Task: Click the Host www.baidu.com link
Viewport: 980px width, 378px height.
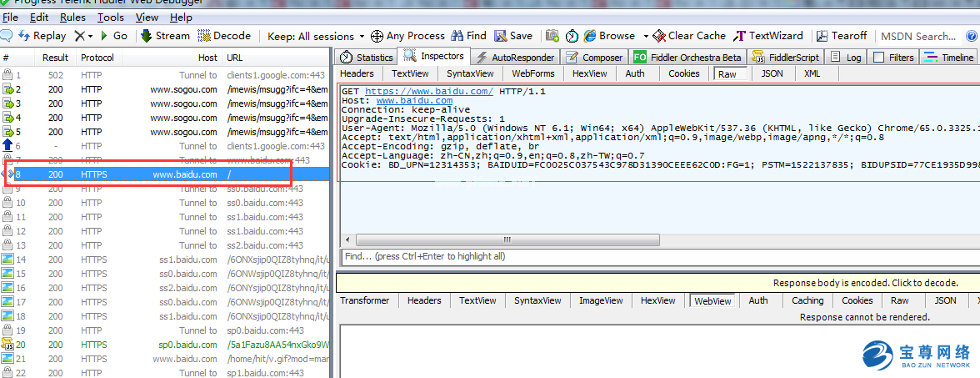Action: (x=414, y=101)
